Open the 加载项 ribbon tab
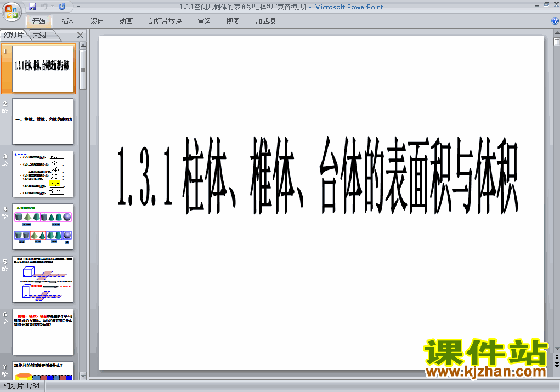560x392 pixels. point(265,21)
